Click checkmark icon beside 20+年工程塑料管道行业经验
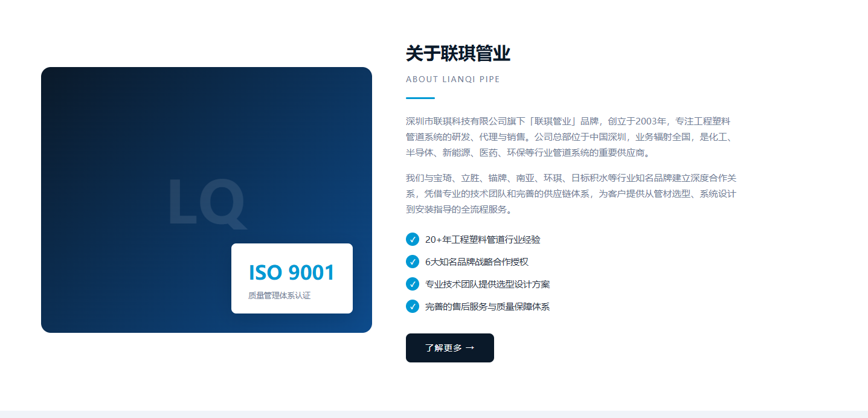 click(x=413, y=239)
